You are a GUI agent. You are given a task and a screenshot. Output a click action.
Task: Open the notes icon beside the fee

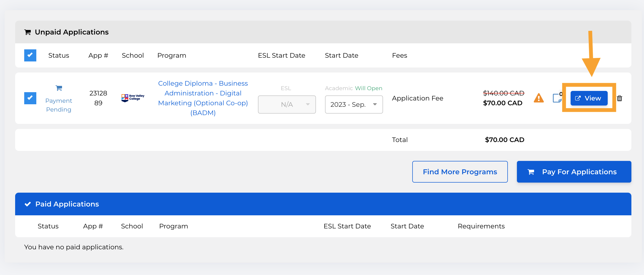coord(557,98)
